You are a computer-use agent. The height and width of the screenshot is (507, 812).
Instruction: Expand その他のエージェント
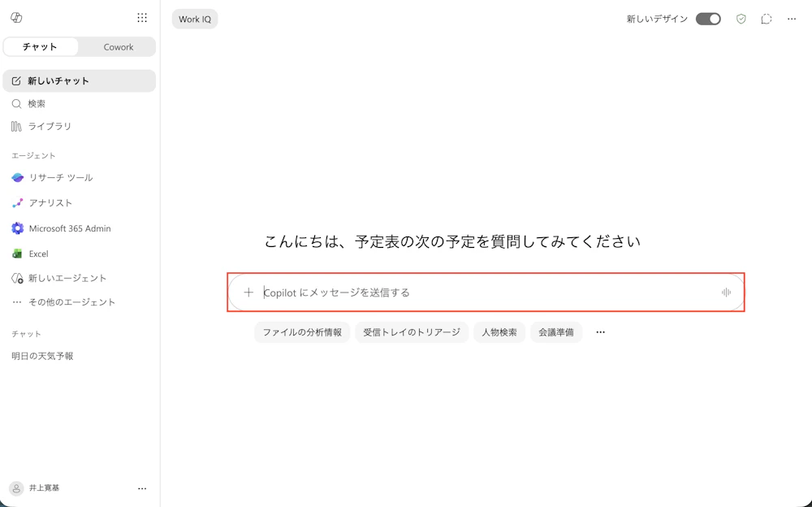coord(80,301)
